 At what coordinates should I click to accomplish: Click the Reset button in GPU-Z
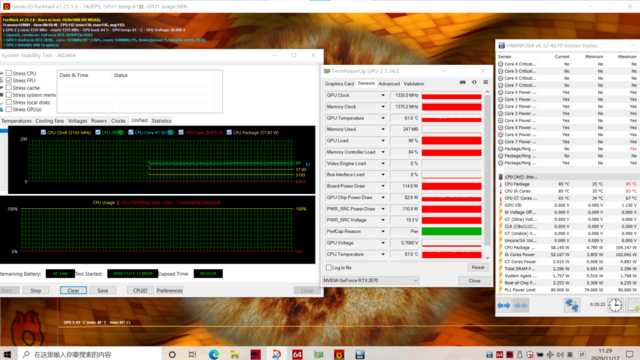click(478, 268)
